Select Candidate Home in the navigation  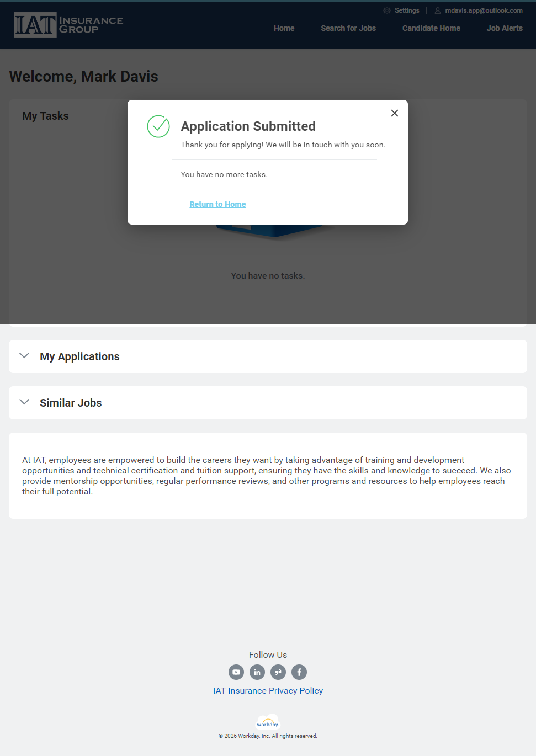click(x=431, y=28)
